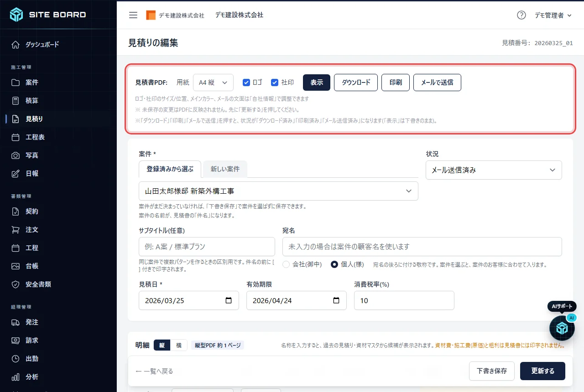This screenshot has height=392, width=584.
Task: Open the 見積日 date picker icon
Action: coord(229,301)
